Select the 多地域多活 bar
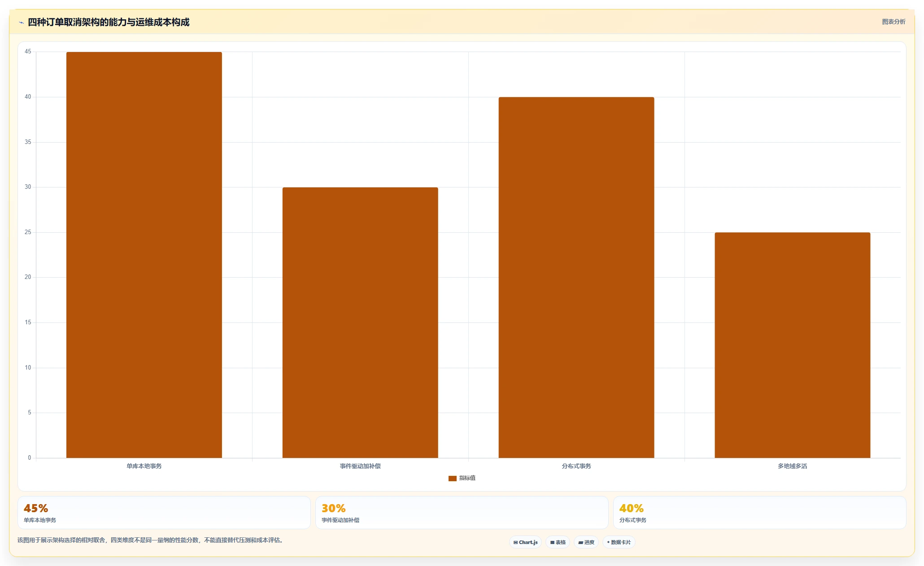Viewport: 924px width, 566px height. (x=793, y=345)
